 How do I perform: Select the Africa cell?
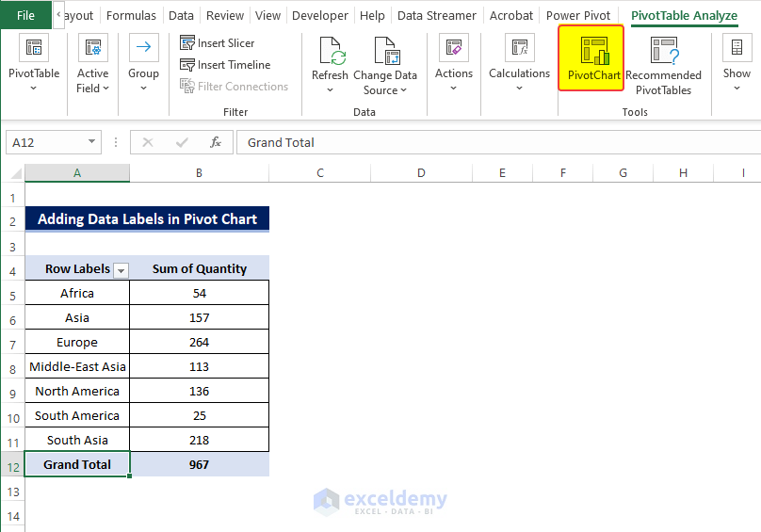point(77,293)
